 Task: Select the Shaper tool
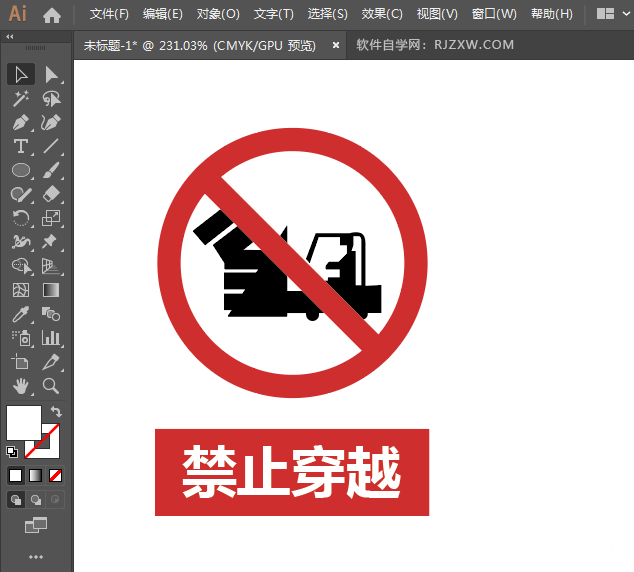click(x=21, y=194)
